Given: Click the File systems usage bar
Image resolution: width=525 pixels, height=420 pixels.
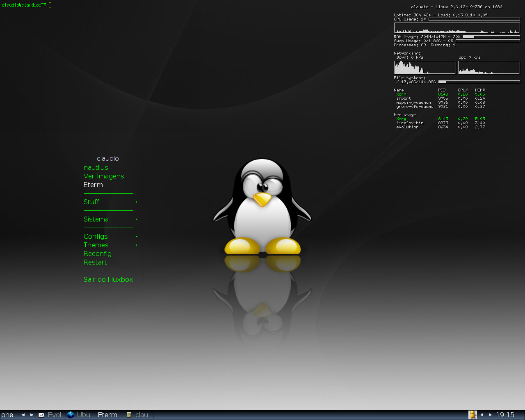Looking at the screenshot, I should (x=479, y=82).
